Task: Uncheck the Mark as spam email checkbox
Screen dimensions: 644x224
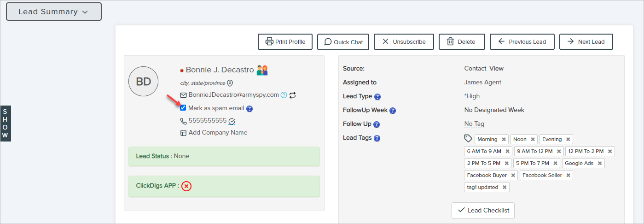Action: tap(183, 108)
